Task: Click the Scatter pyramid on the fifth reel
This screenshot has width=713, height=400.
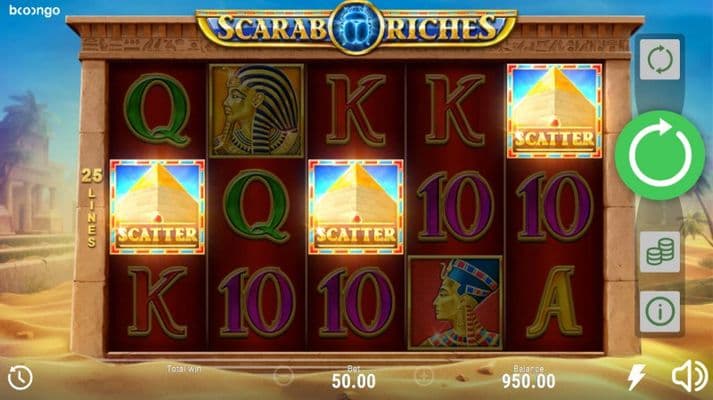Action: [x=554, y=111]
